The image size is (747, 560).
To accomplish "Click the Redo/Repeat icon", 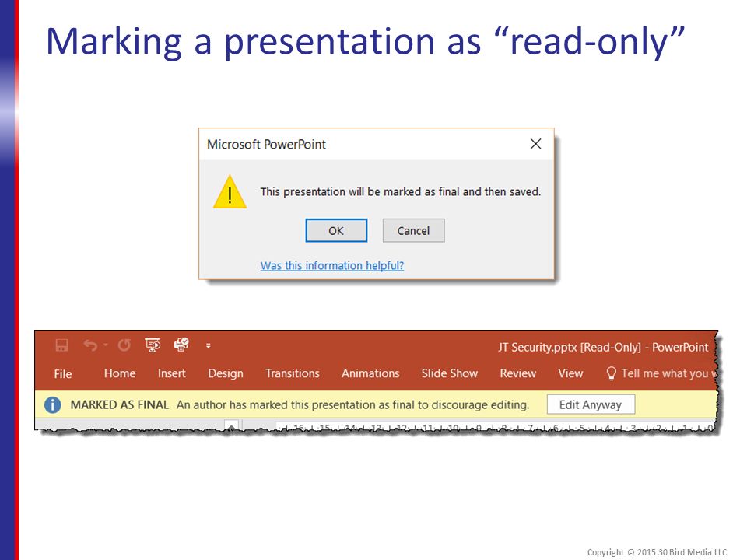I will click(124, 345).
